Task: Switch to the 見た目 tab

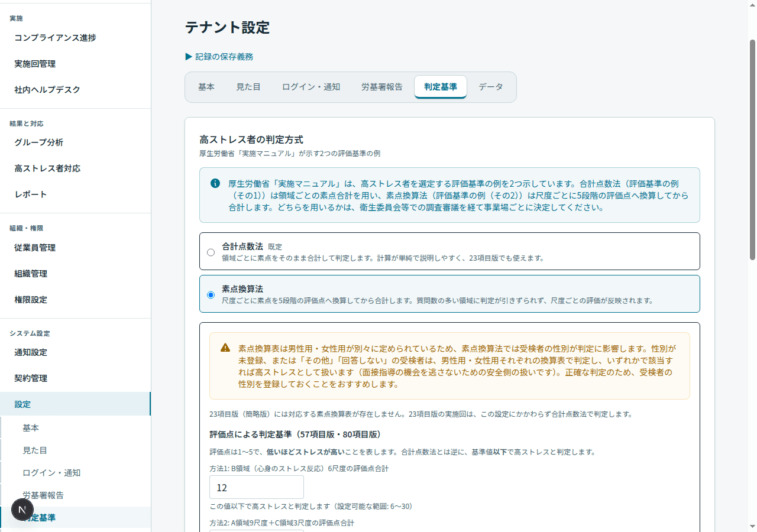Action: click(248, 87)
